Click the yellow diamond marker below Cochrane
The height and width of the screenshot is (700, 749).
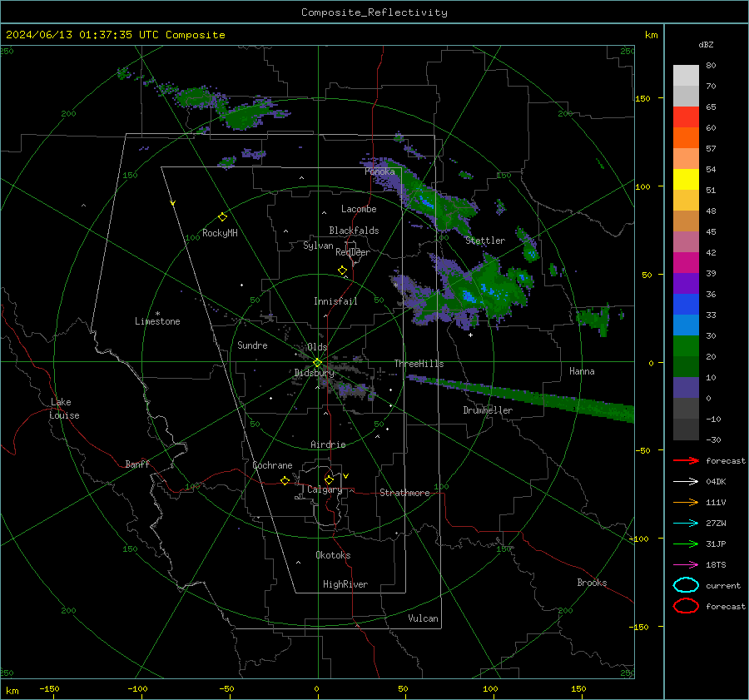click(x=285, y=480)
